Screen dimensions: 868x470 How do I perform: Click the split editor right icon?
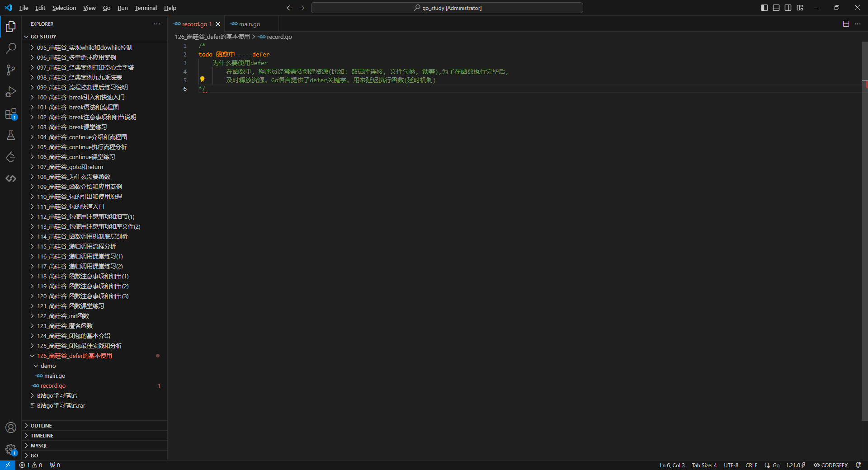(x=846, y=24)
